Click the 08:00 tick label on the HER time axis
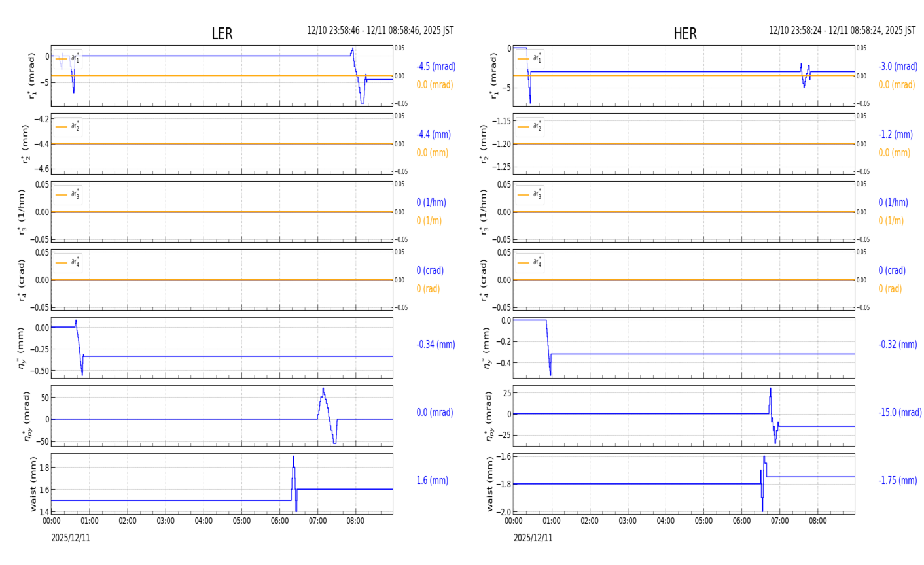Image resolution: width=924 pixels, height=565 pixels. coord(817,521)
